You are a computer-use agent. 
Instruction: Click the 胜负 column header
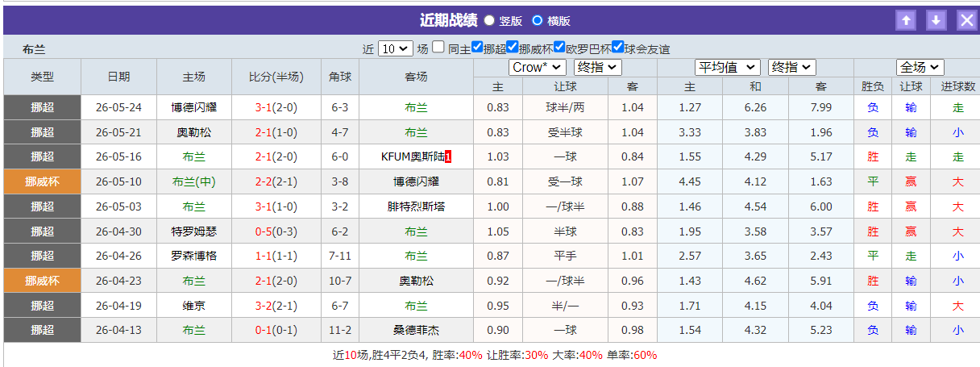pyautogui.click(x=873, y=86)
